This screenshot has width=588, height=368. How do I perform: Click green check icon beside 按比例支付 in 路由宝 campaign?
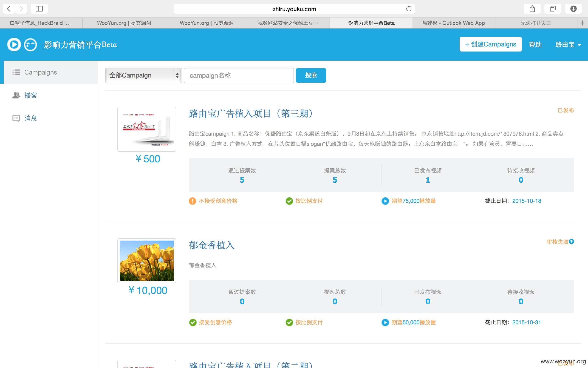pos(289,201)
